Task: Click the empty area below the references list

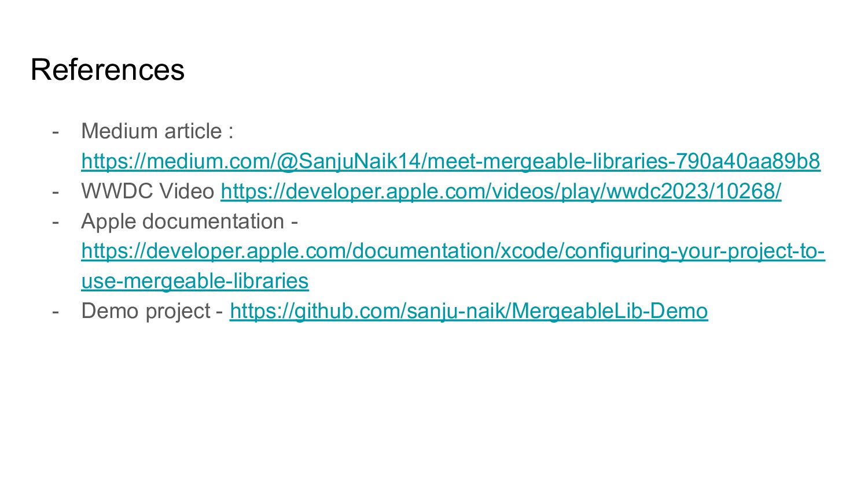Action: (434, 405)
